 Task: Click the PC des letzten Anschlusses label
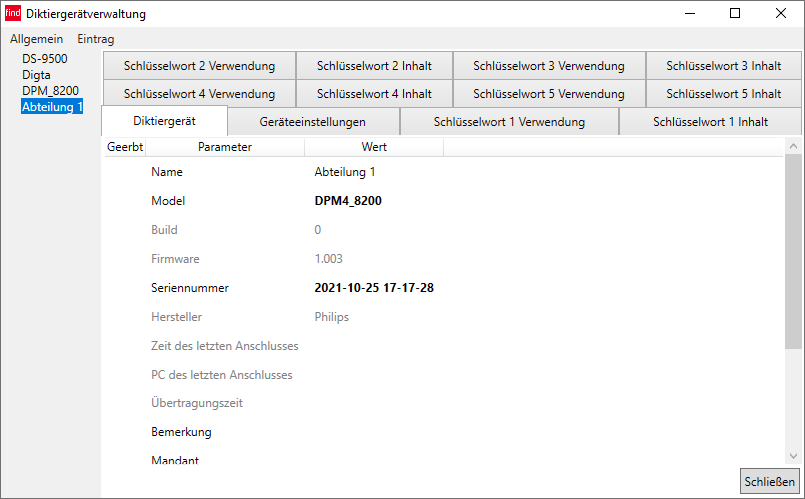(x=222, y=375)
